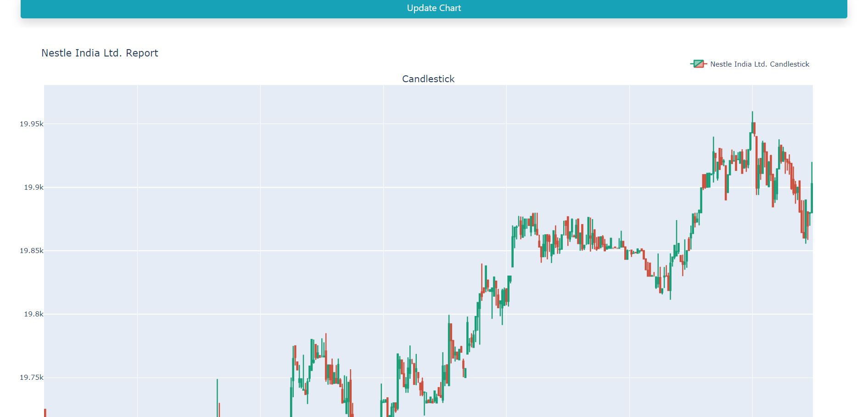Select the 19.75k y-axis label
Screen dimensions: 868x417
point(31,378)
